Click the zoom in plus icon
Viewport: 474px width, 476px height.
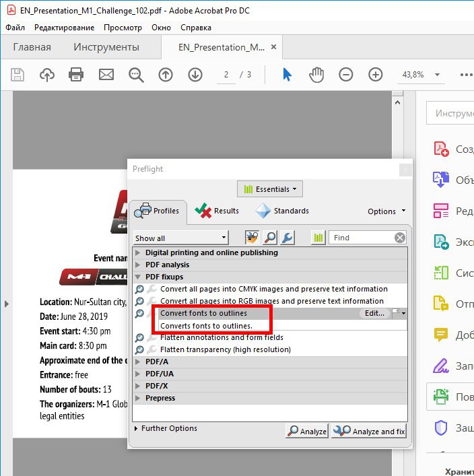375,75
